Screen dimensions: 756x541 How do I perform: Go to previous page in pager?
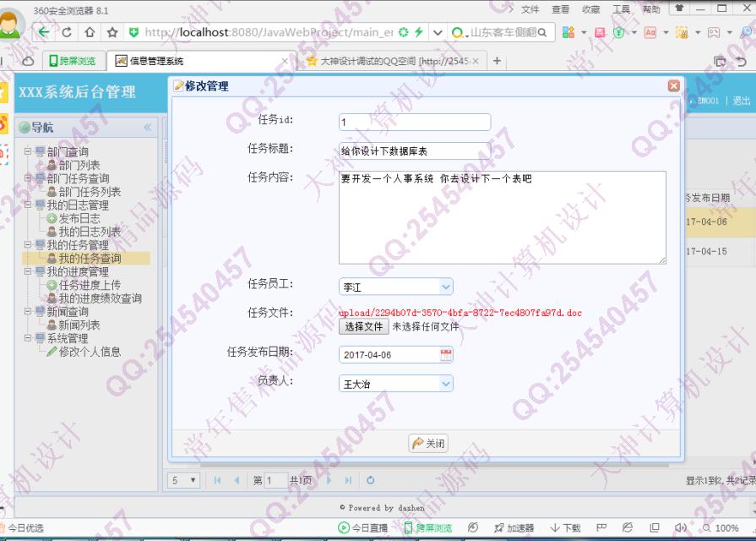point(237,480)
